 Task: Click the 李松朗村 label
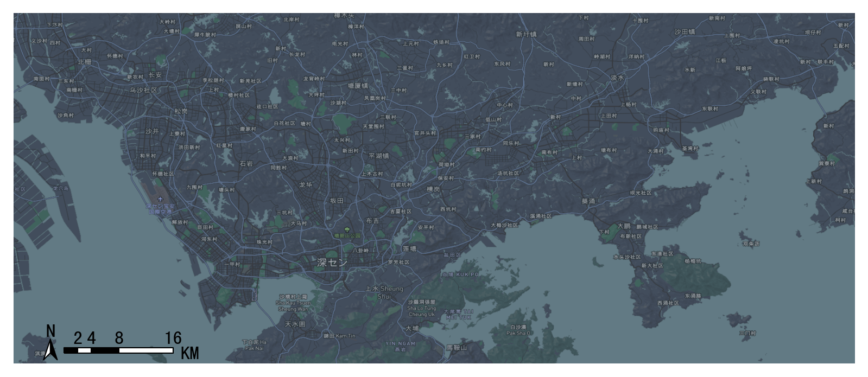tap(213, 80)
